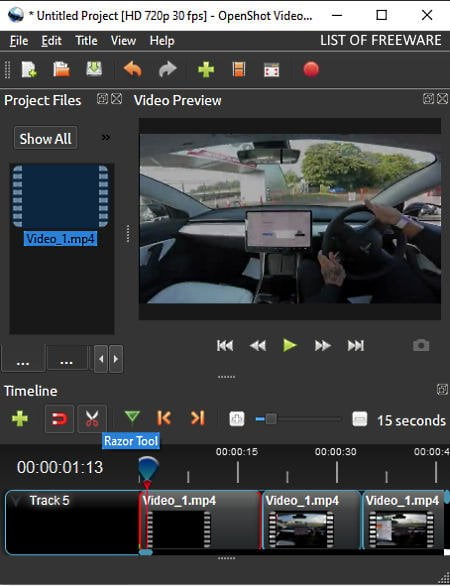Open Choose Profile film strip icon

(x=239, y=70)
